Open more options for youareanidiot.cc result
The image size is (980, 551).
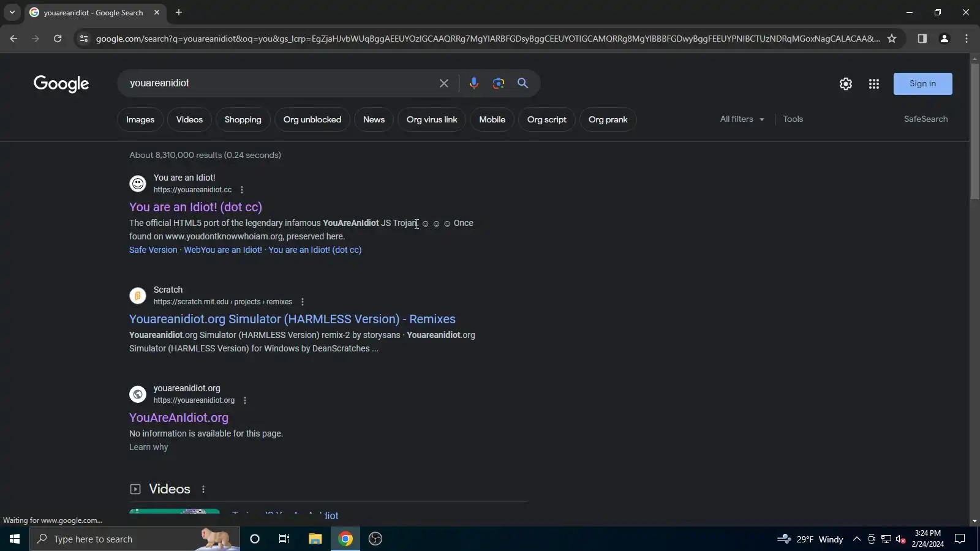(x=242, y=190)
